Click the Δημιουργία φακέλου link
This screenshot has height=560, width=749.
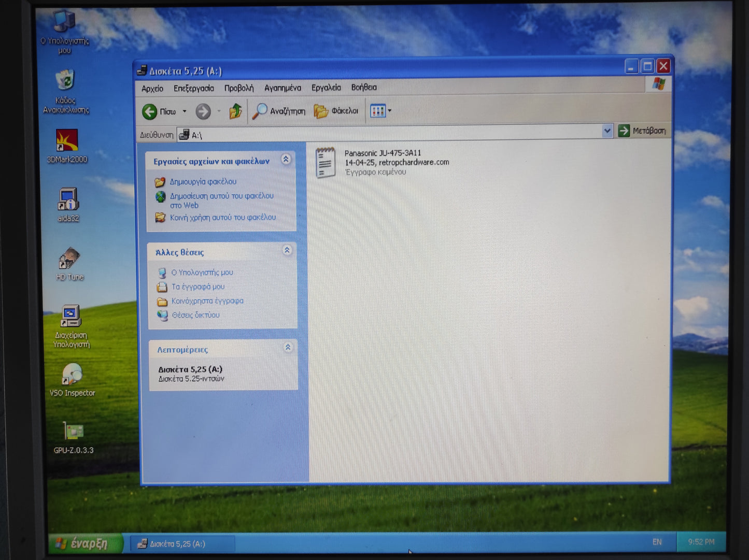click(x=203, y=182)
